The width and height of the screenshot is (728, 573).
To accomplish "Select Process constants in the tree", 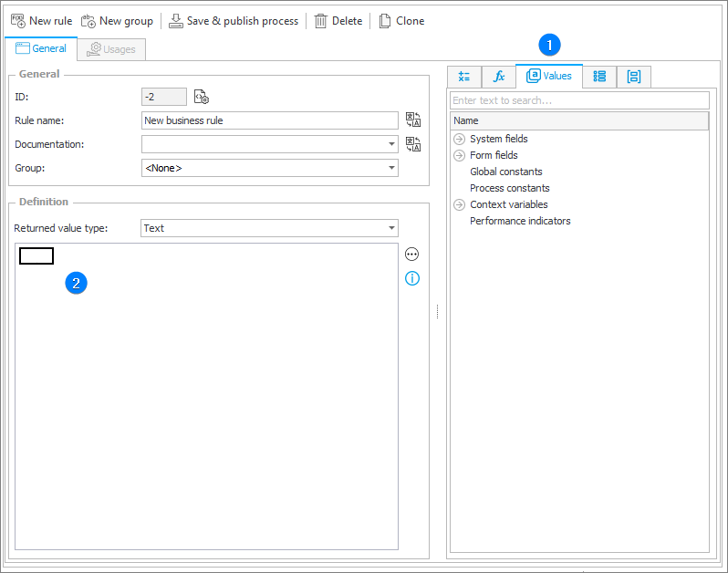I will [x=510, y=188].
